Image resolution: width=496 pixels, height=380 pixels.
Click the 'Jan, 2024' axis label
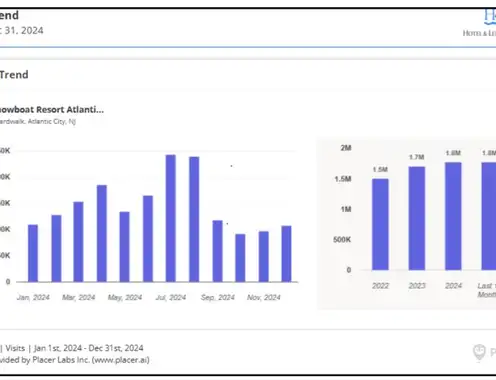(33, 297)
